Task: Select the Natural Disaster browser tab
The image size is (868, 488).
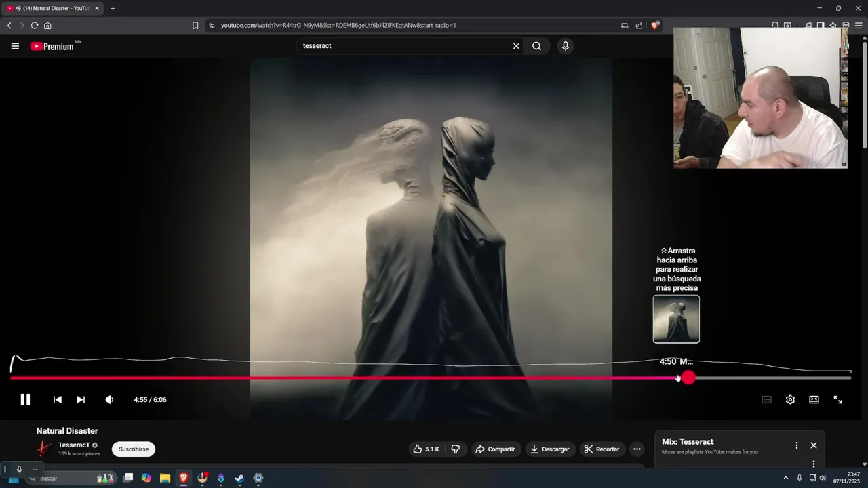Action: [x=52, y=8]
